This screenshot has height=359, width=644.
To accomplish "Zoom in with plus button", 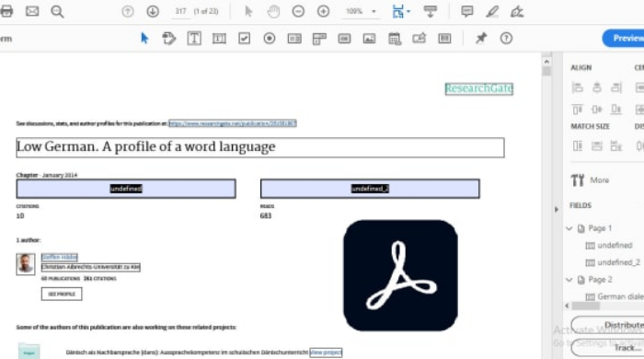I will click(x=323, y=11).
